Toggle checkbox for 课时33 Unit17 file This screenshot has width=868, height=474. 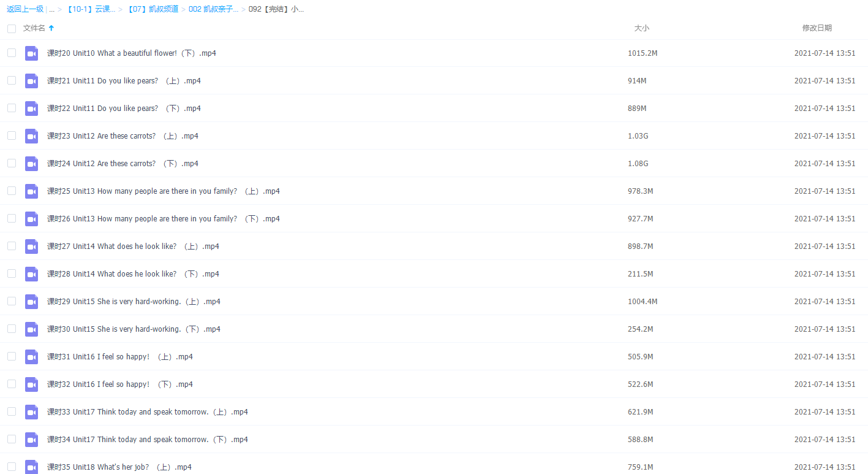click(x=12, y=411)
